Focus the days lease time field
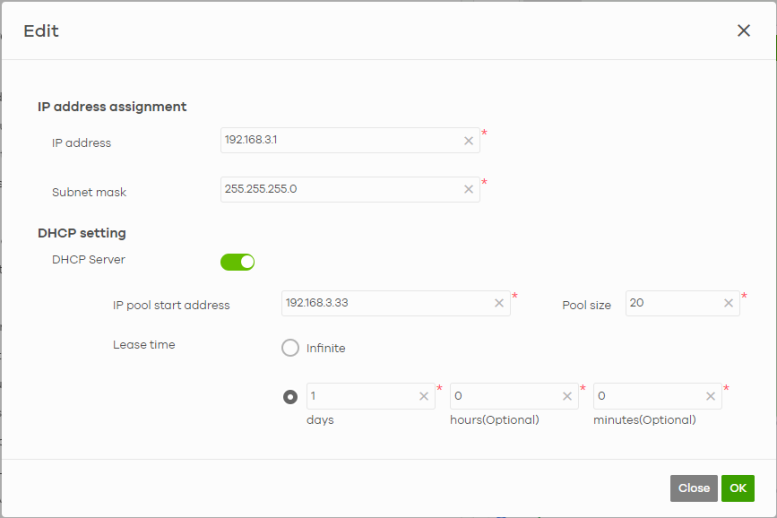The image size is (777, 518). [x=360, y=397]
